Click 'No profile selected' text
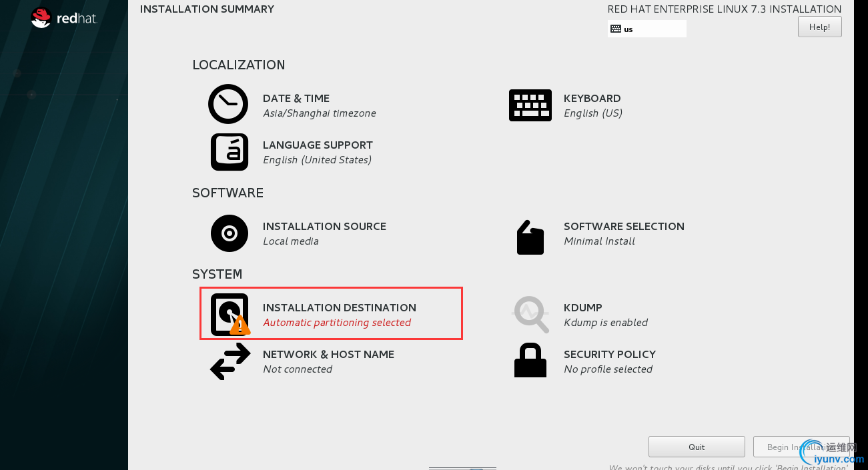Screen dimensions: 868x470 (608, 369)
